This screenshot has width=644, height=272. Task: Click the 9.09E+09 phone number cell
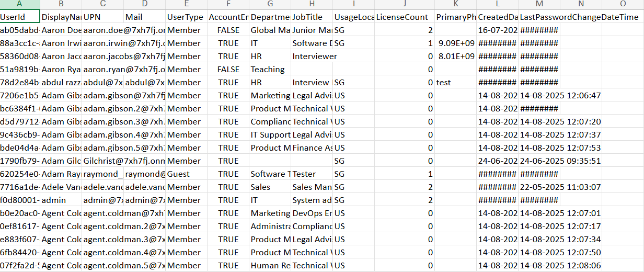456,43
